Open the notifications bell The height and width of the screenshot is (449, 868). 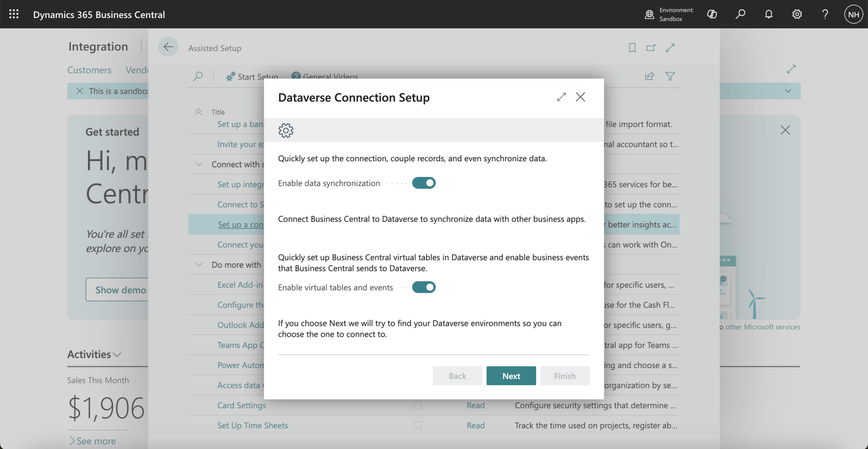[x=769, y=14]
